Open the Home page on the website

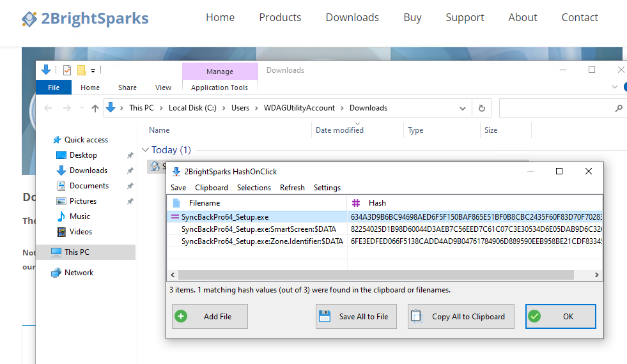[220, 18]
